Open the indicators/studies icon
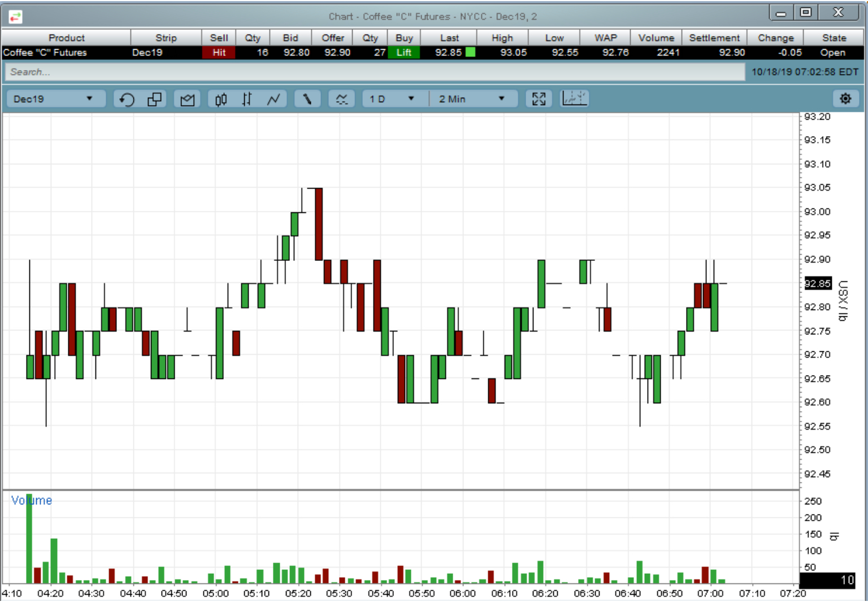Screen dimensions: 868x606 pyautogui.click(x=341, y=99)
